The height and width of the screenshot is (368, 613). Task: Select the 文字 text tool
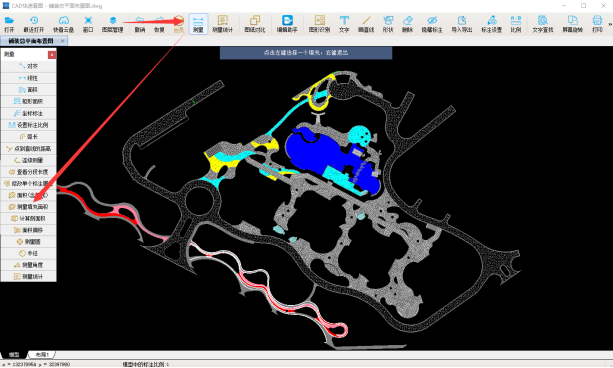[344, 24]
